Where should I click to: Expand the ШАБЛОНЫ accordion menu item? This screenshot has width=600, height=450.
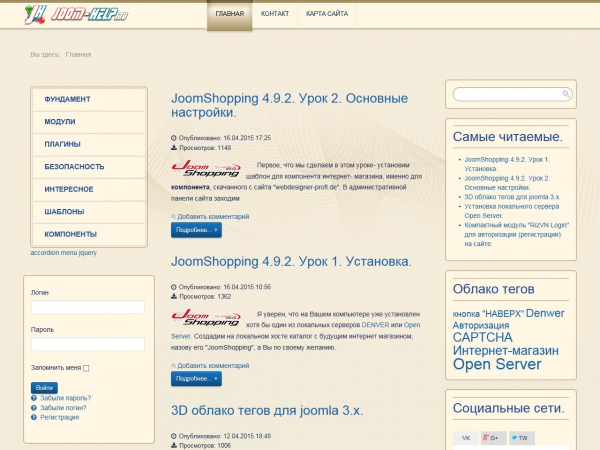tap(89, 212)
